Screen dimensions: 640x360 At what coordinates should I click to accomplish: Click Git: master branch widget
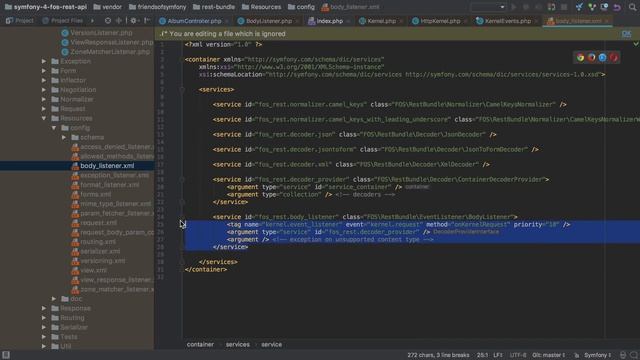tap(549, 355)
